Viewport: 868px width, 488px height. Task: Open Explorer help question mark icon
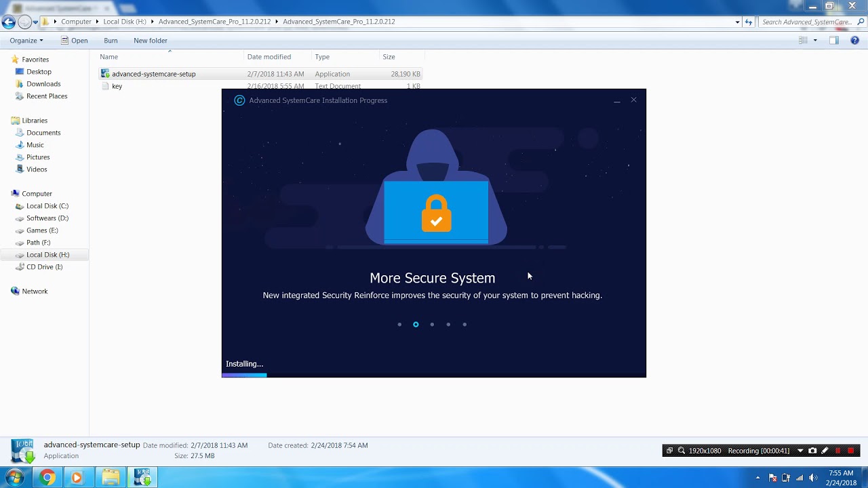(854, 41)
